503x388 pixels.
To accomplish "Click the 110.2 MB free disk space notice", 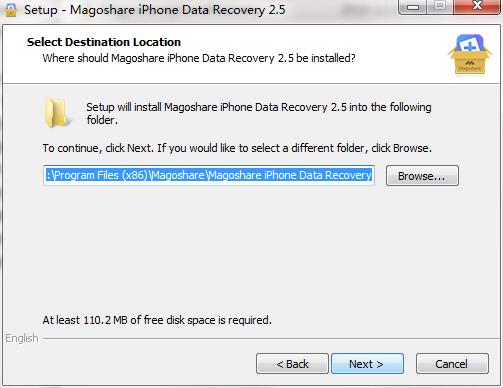I will coord(157,320).
